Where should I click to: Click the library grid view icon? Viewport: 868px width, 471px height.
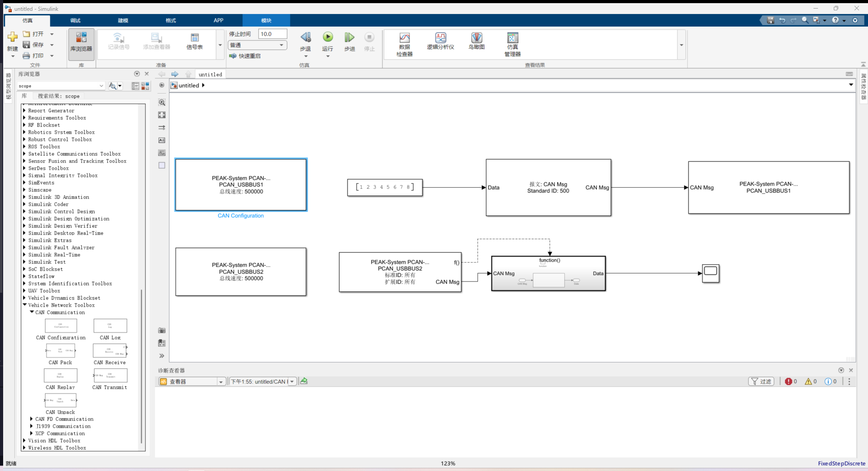point(145,86)
